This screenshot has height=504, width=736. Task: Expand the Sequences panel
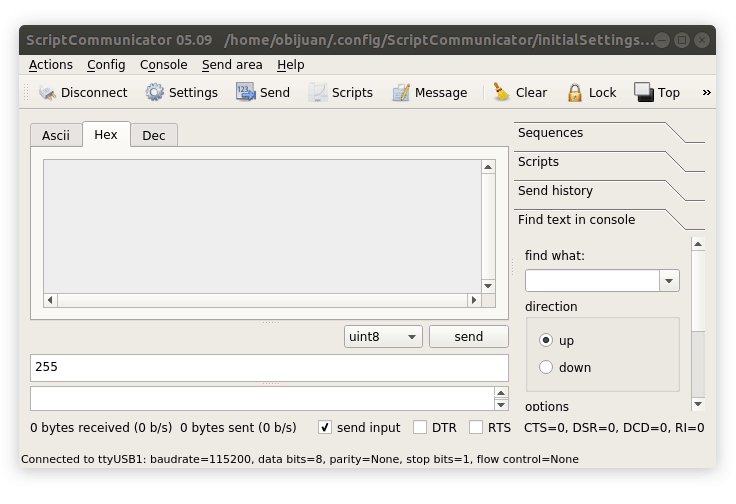tap(609, 133)
